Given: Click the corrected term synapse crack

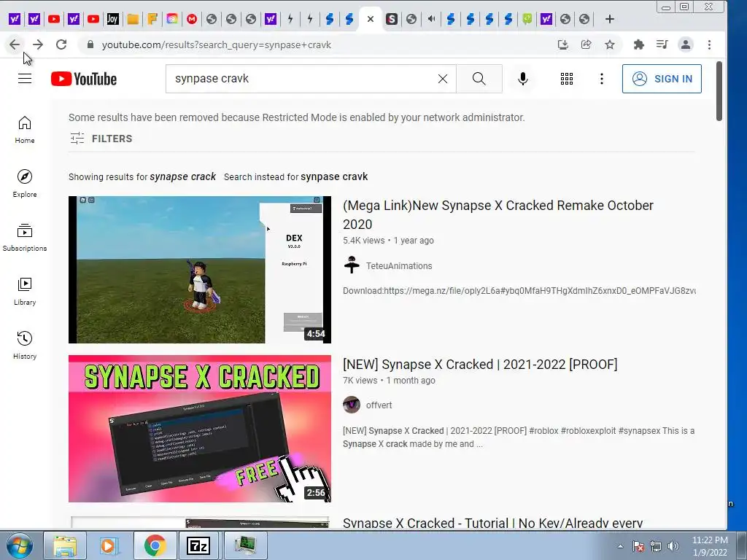Looking at the screenshot, I should coord(182,176).
